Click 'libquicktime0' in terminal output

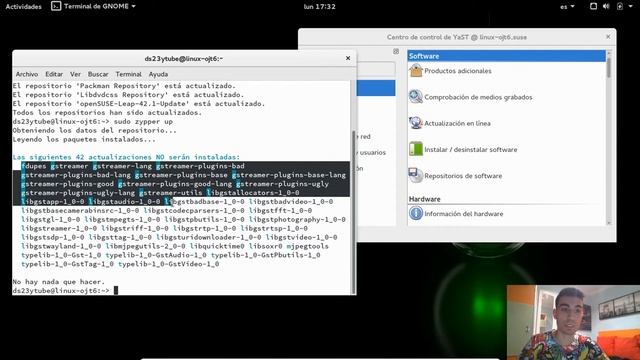click(x=217, y=246)
